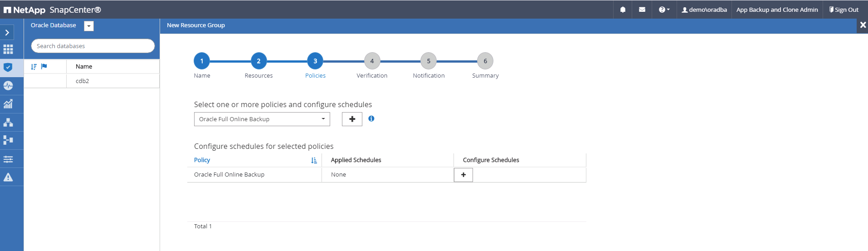
Task: Add schedule for Oracle Full Online Backup
Action: tap(463, 175)
